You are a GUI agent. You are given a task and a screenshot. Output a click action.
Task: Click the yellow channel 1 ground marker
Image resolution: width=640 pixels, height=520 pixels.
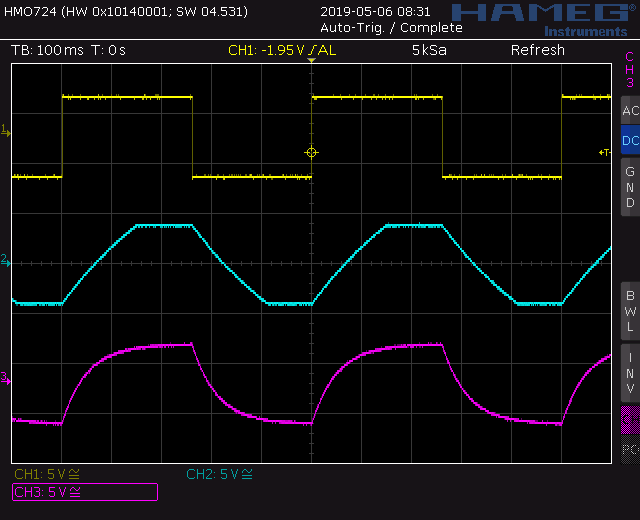[x=6, y=131]
